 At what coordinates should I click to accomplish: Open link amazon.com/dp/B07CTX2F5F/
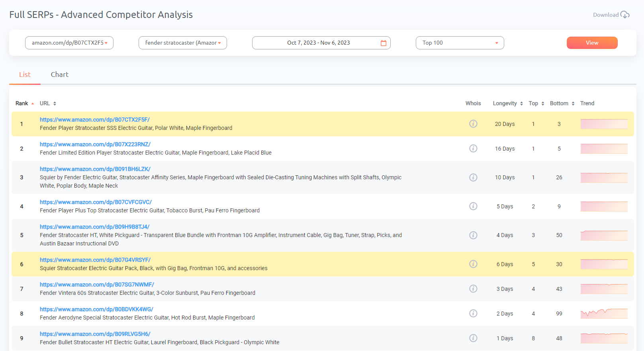(x=95, y=120)
